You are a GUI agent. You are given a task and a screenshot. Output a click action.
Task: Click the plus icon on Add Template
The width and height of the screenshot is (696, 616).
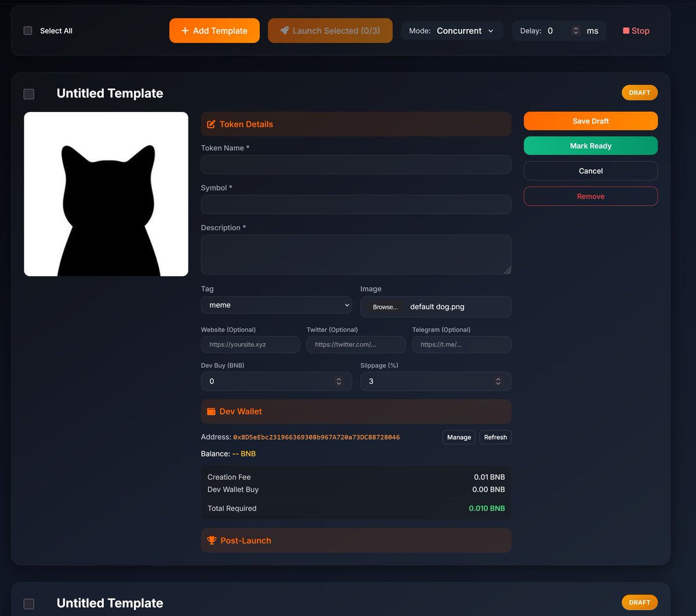pos(184,30)
